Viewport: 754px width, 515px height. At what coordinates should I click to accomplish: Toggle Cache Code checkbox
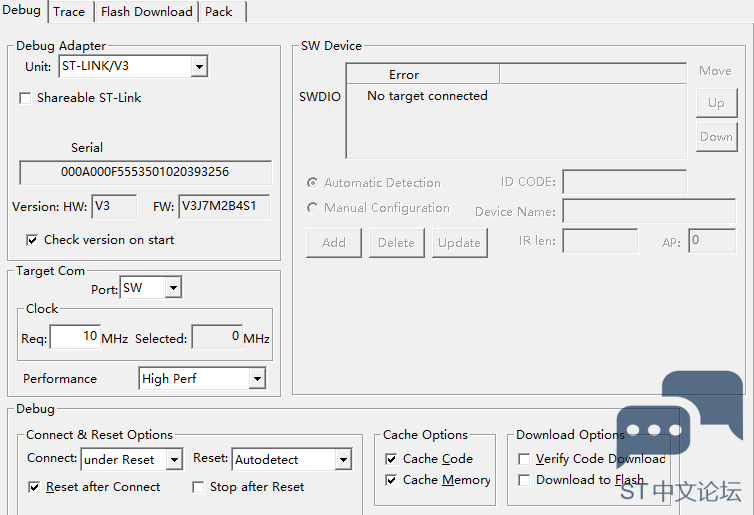click(391, 459)
